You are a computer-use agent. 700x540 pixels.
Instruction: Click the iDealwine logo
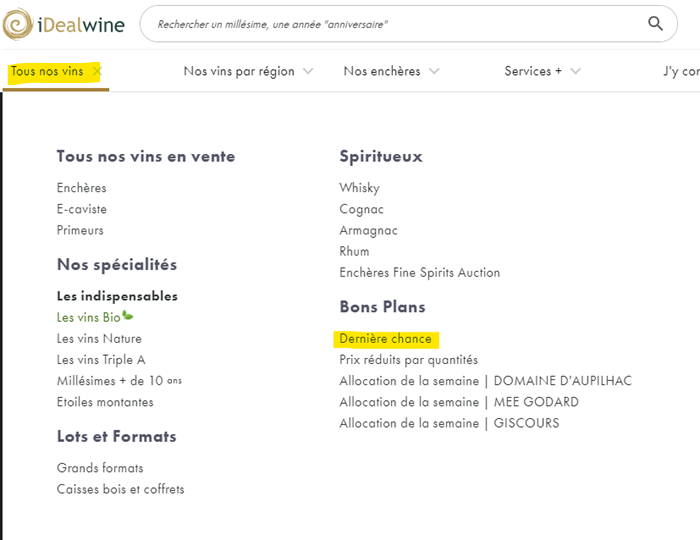click(64, 24)
